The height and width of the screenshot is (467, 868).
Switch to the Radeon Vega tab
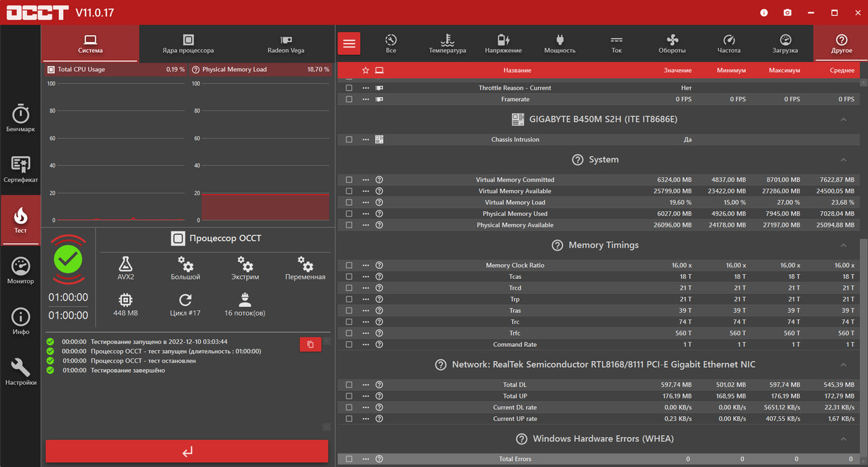click(x=285, y=44)
